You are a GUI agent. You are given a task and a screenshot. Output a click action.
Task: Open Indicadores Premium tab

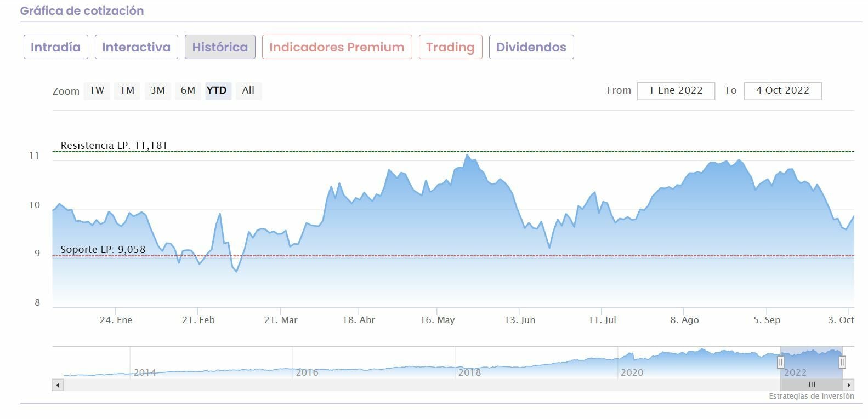(337, 47)
